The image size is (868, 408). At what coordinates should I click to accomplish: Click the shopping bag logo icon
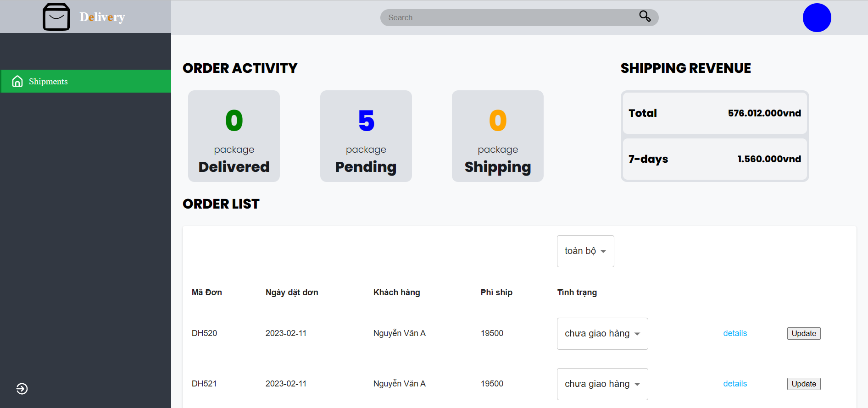[x=56, y=17]
